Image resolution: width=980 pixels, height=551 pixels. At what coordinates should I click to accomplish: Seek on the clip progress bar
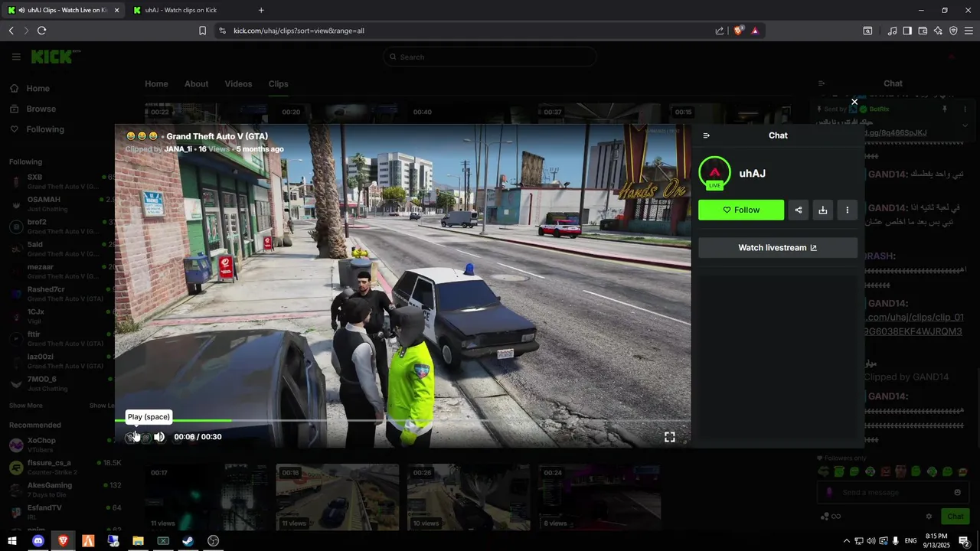point(403,420)
